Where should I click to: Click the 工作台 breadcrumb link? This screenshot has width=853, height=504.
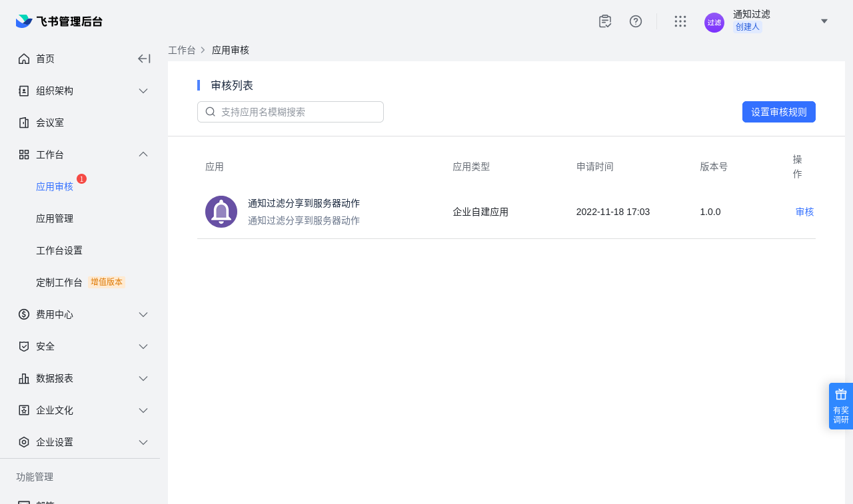pyautogui.click(x=182, y=50)
